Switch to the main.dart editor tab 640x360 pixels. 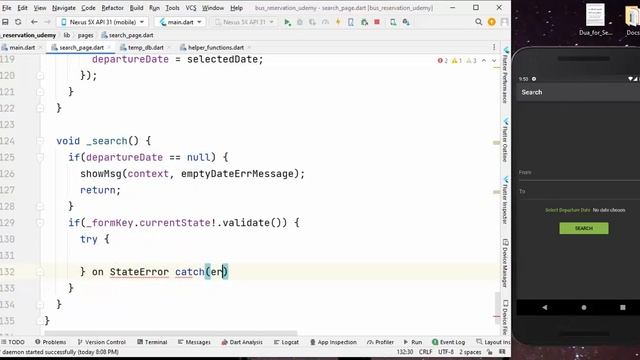[x=22, y=47]
